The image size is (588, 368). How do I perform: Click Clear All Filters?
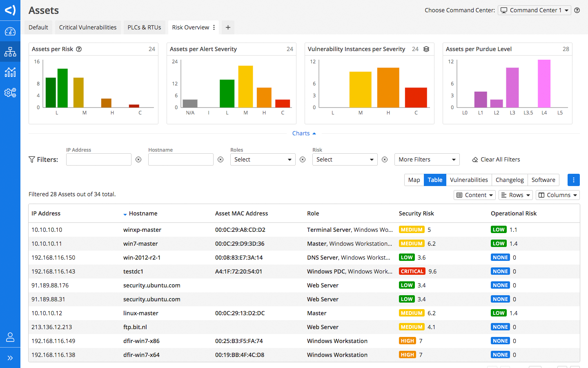point(496,159)
